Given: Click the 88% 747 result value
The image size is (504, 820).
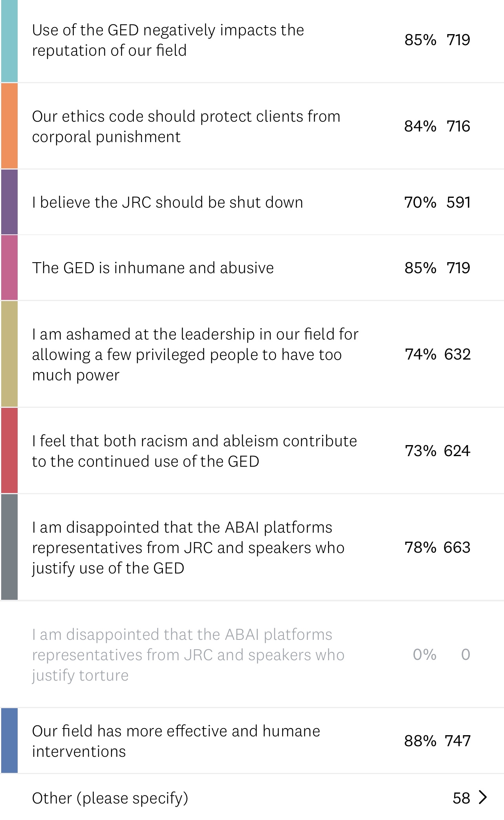Looking at the screenshot, I should (x=437, y=741).
